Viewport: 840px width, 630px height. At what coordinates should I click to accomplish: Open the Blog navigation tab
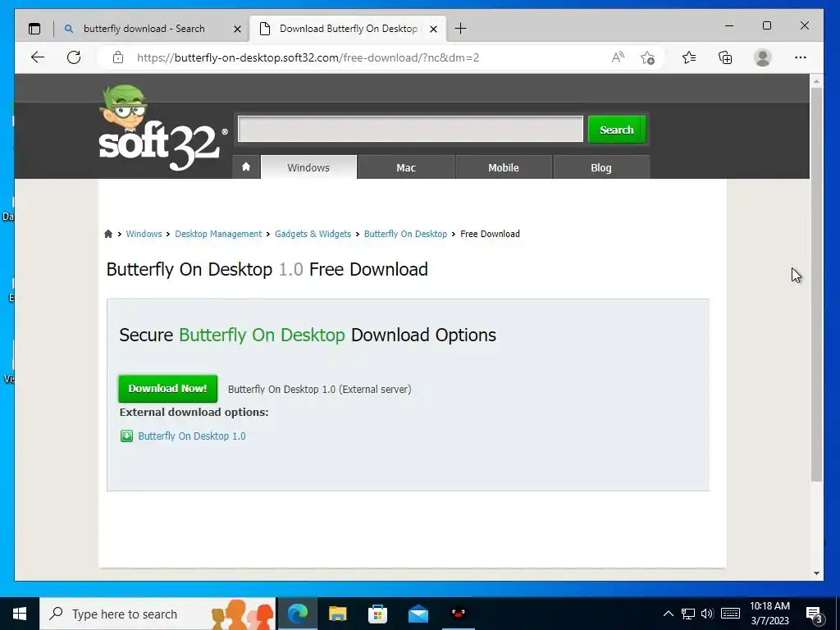(601, 167)
